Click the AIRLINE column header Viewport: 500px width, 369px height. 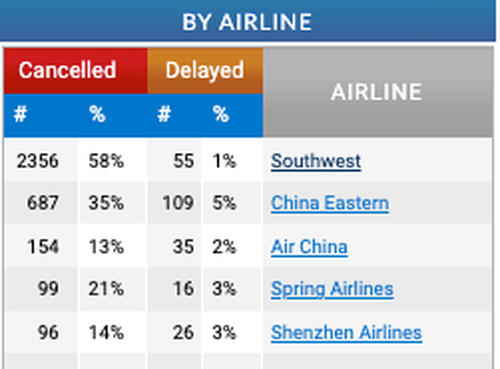pyautogui.click(x=378, y=92)
